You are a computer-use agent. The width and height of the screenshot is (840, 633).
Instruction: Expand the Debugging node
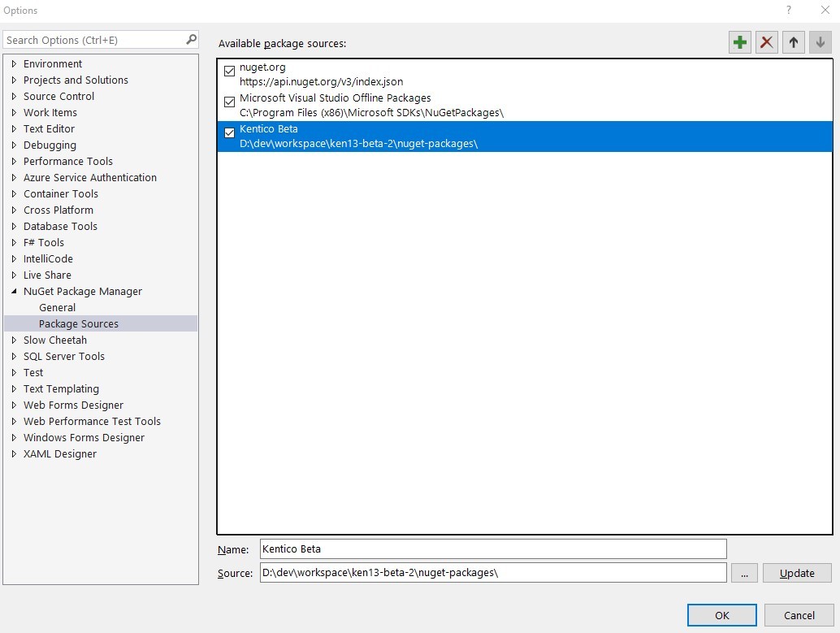(14, 145)
